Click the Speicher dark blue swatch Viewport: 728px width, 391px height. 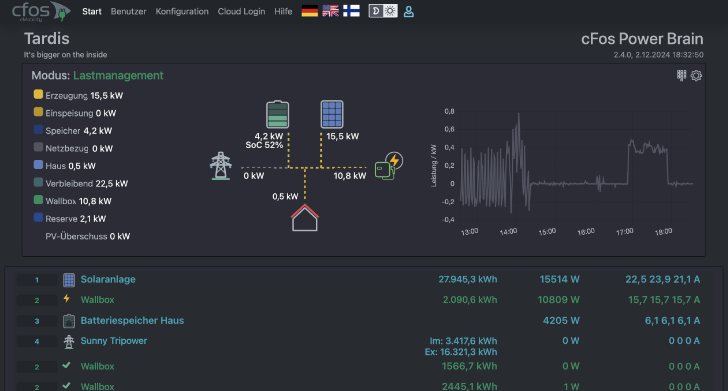[x=38, y=130]
